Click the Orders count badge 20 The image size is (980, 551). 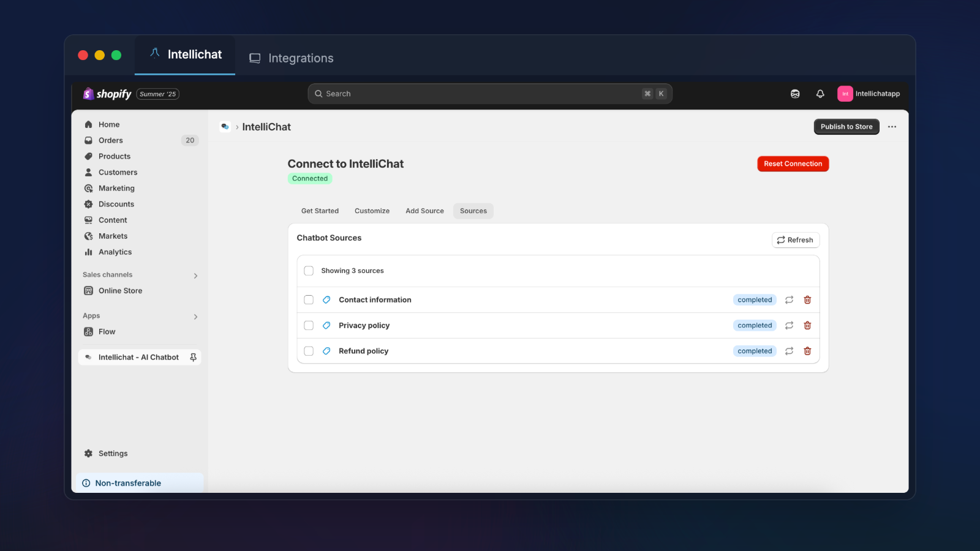190,140
